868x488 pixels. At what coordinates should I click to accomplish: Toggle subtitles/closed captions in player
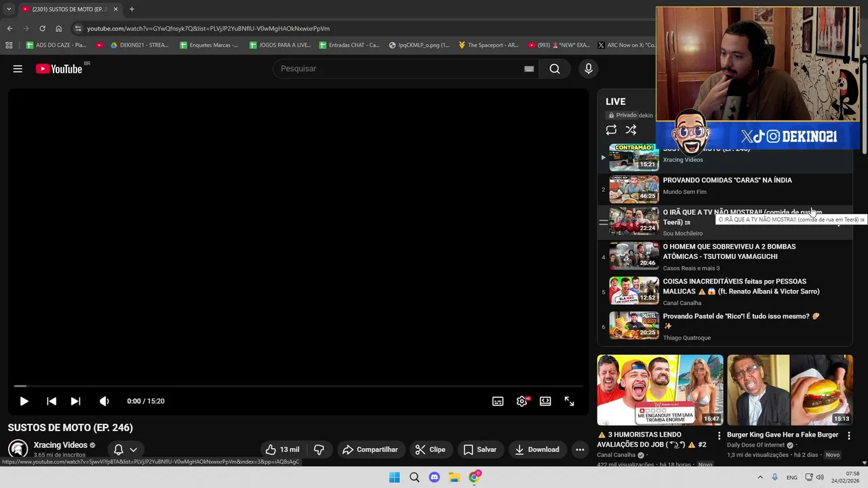click(498, 401)
